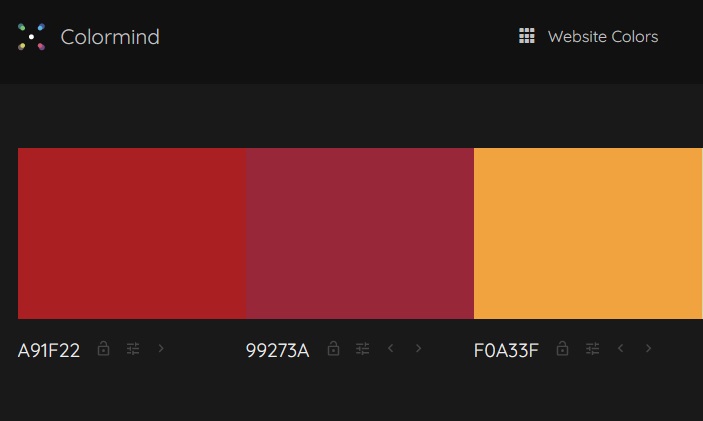Click the Website Colors grid icon
This screenshot has height=421, width=703.
pyautogui.click(x=527, y=36)
